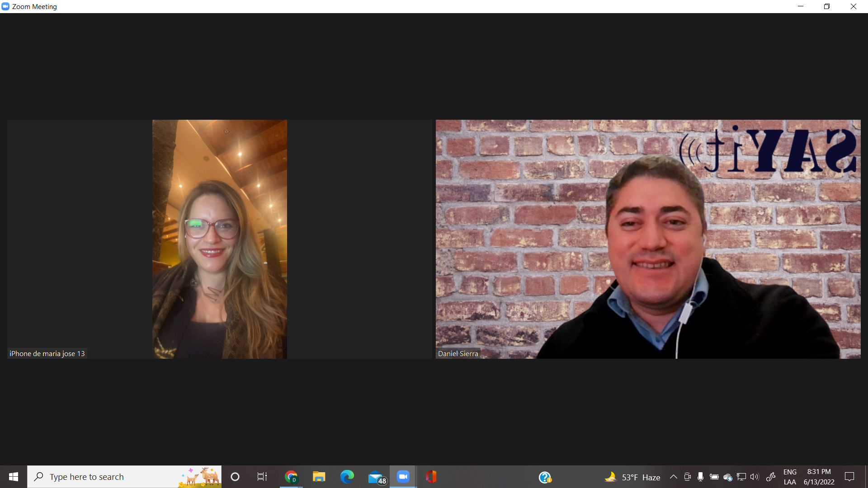This screenshot has width=868, height=488.
Task: Open the Action Center notifications icon
Action: [x=849, y=477]
